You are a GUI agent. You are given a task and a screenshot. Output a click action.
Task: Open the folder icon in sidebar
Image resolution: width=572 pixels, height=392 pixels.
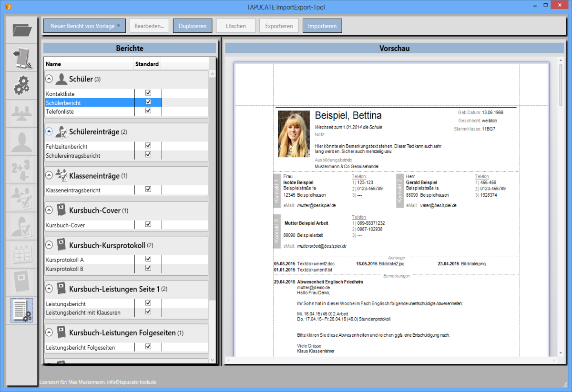[21, 30]
